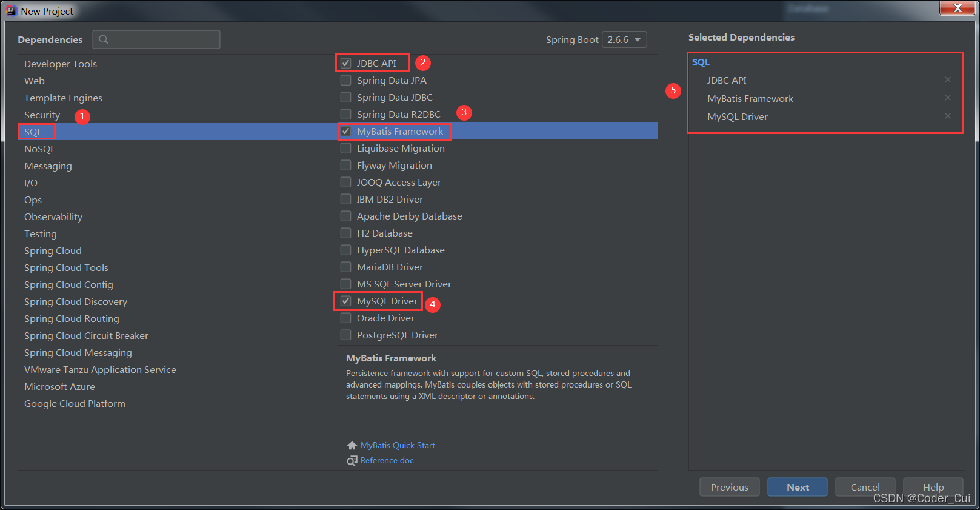Remove MySQL Driver from selected dependencies
Image resolution: width=980 pixels, height=510 pixels.
[948, 116]
